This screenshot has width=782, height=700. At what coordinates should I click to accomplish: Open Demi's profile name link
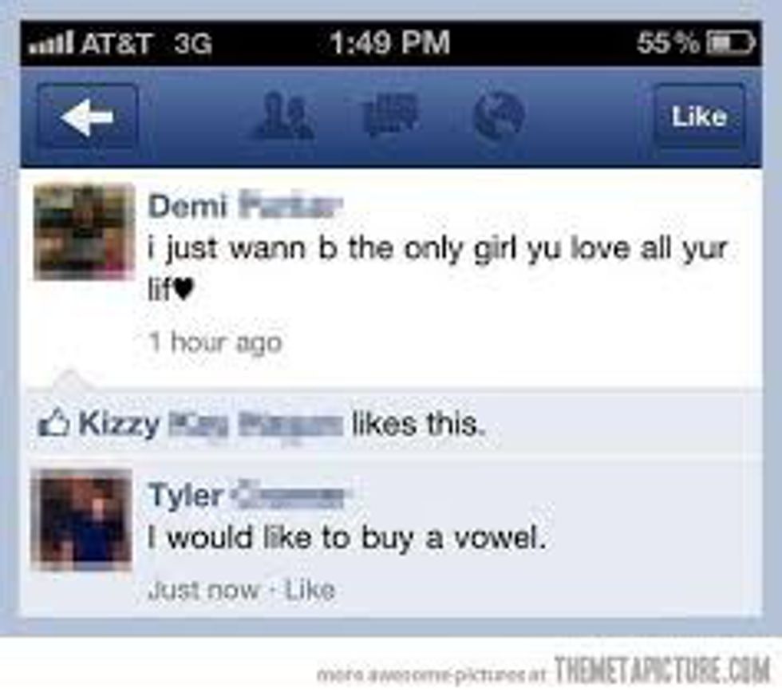pyautogui.click(x=246, y=206)
